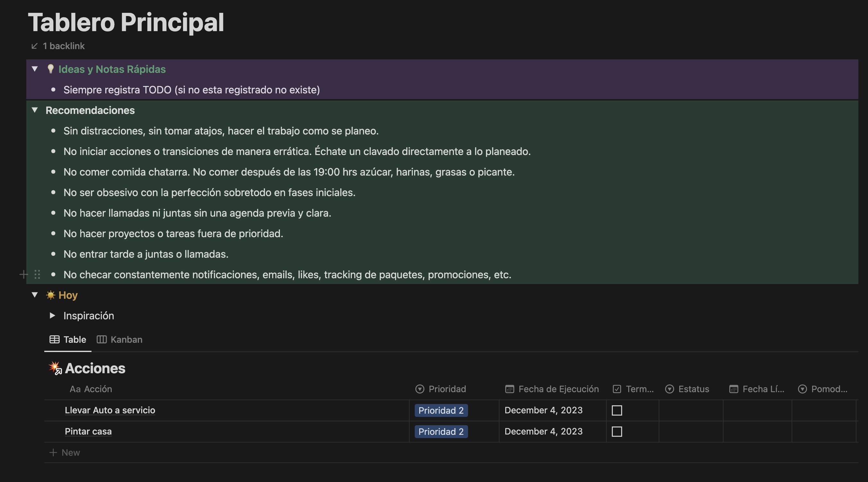
Task: Click the Kanban board icon
Action: point(101,340)
